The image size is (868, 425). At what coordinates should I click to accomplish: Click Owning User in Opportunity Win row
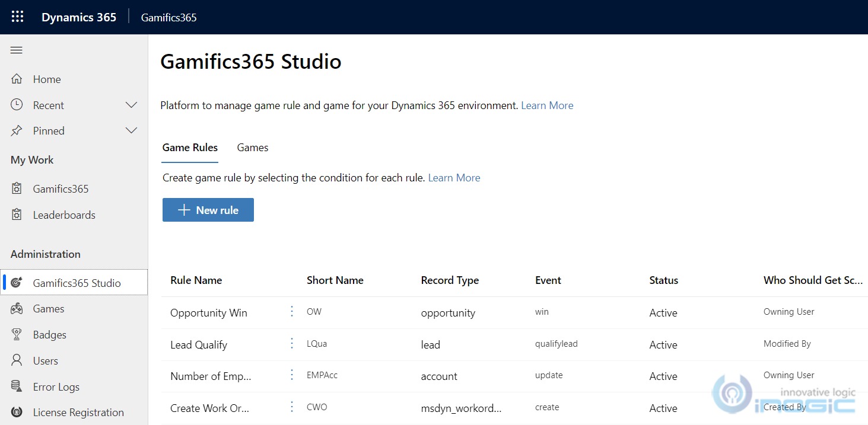point(789,312)
